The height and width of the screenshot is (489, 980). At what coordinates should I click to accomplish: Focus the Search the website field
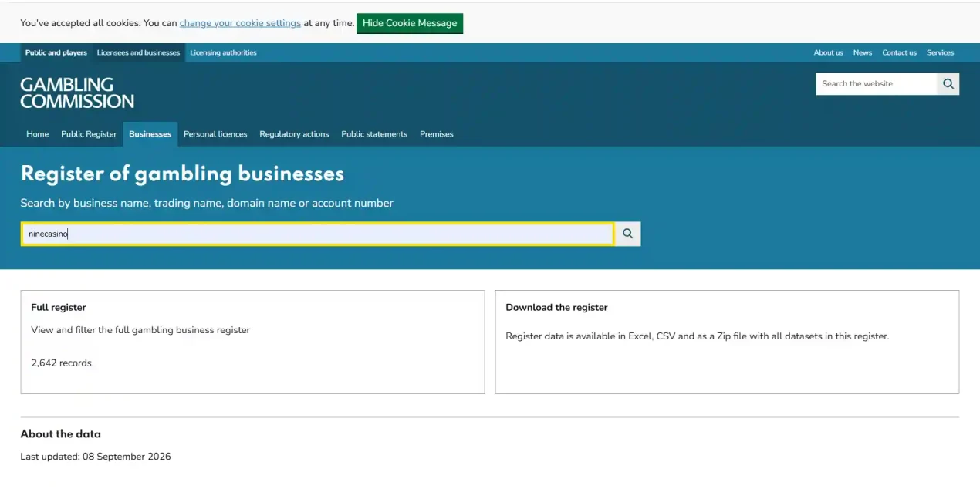coord(876,83)
